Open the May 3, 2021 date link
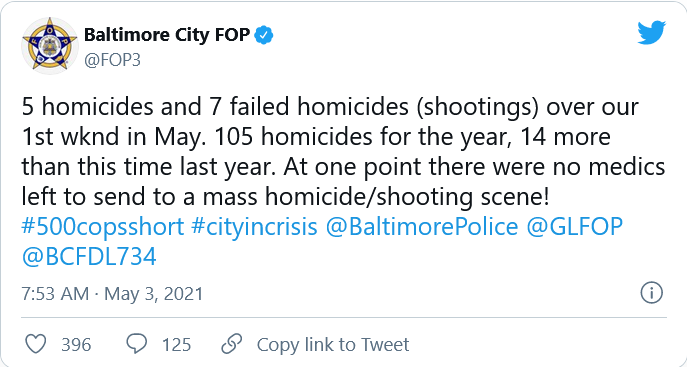This screenshot has height=367, width=687. click(154, 294)
